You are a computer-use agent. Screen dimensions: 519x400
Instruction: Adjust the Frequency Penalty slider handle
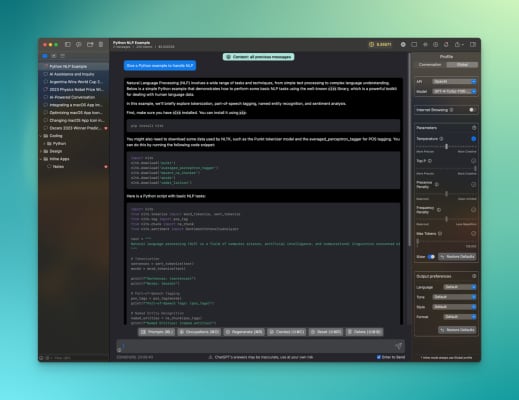[446, 219]
